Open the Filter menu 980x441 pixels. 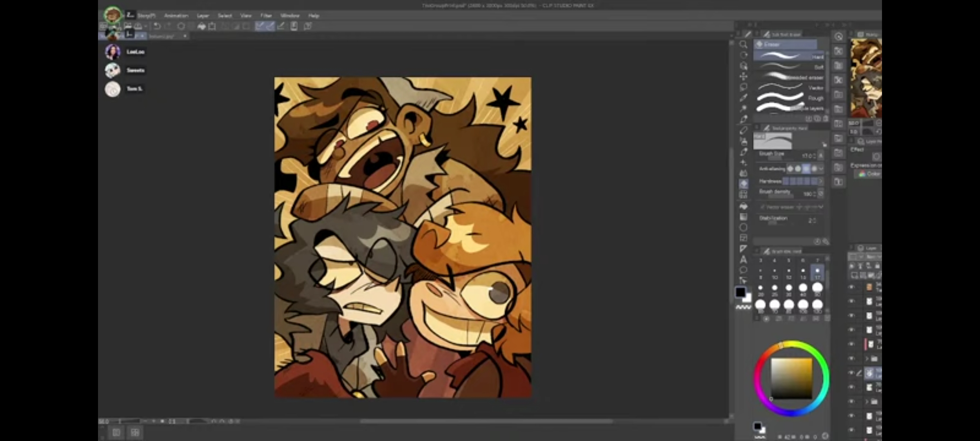[266, 16]
